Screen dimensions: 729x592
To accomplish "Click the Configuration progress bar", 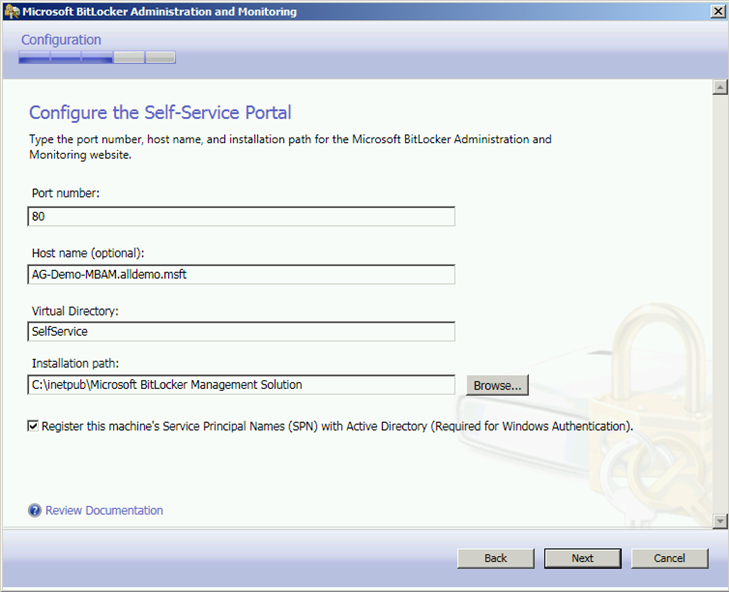I will point(97,57).
